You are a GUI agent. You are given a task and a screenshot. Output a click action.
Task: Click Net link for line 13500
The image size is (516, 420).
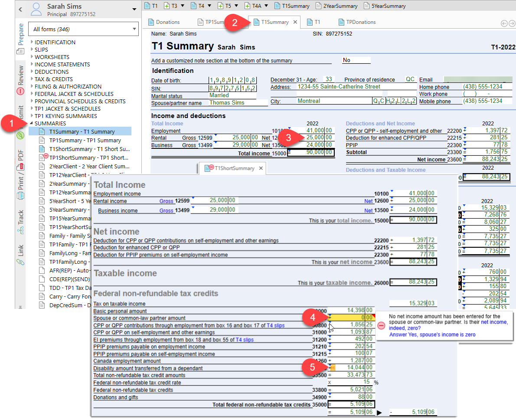coord(368,210)
